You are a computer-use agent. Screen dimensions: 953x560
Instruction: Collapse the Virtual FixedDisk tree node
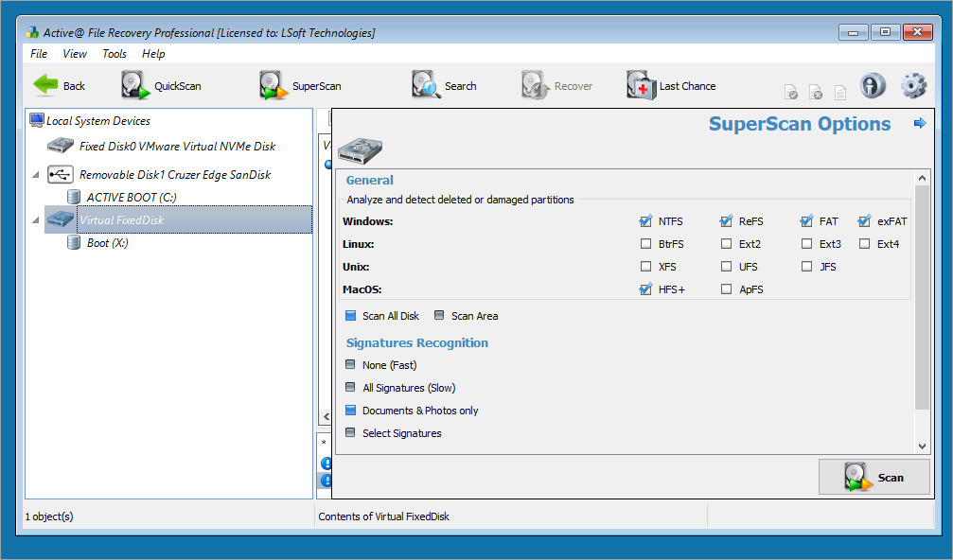pyautogui.click(x=36, y=219)
